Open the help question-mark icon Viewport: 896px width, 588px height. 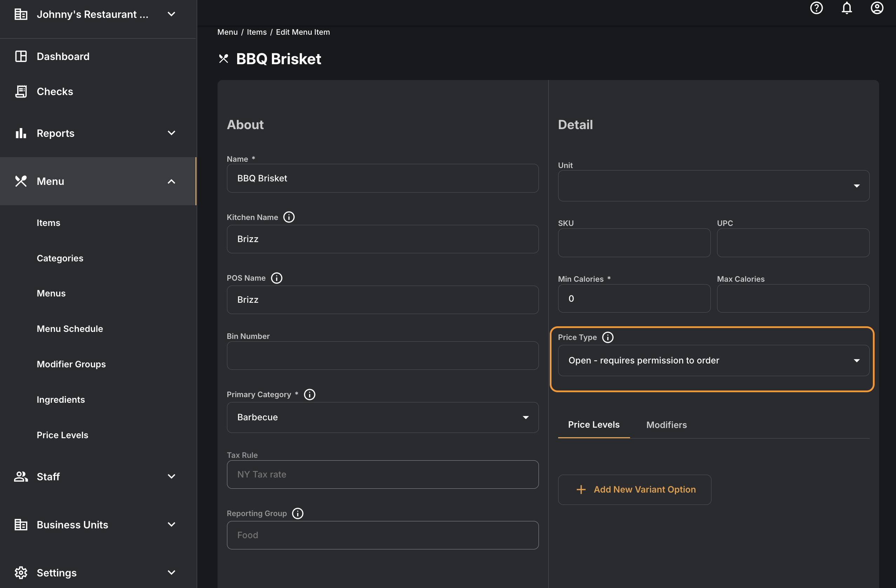[816, 8]
